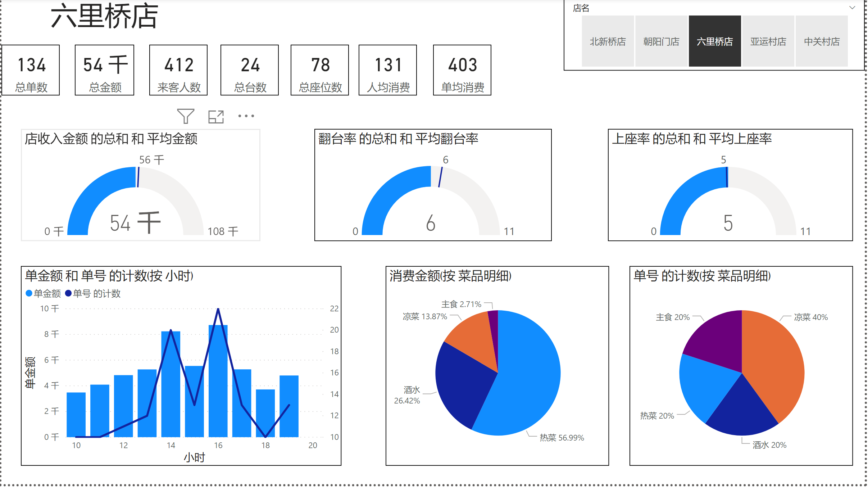The height and width of the screenshot is (487, 868).
Task: Click the 六里桥店 page title
Action: tap(104, 16)
